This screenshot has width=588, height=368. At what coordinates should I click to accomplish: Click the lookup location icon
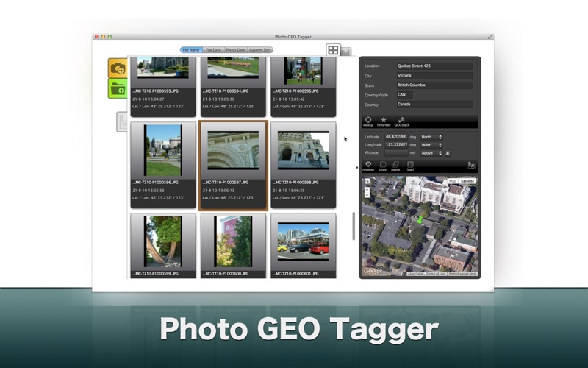coord(368,121)
